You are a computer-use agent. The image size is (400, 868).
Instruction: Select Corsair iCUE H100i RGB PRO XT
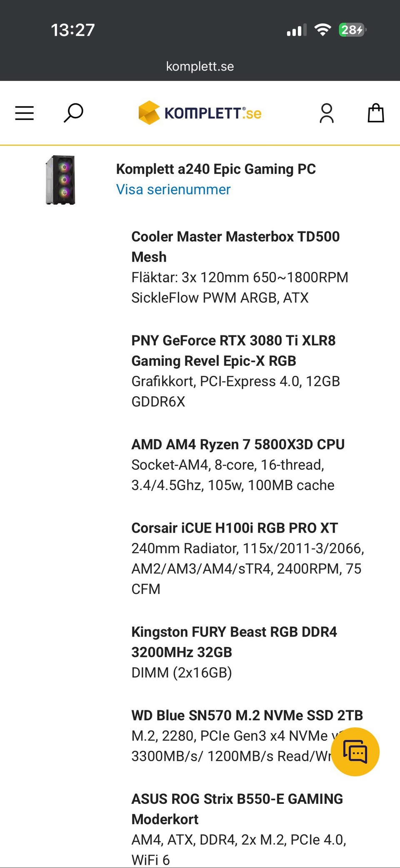click(x=235, y=528)
